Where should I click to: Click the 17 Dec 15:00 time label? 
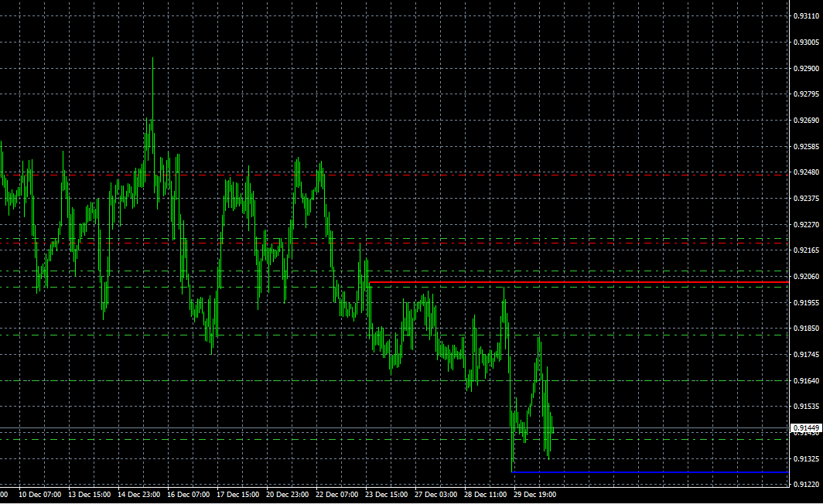[x=237, y=495]
